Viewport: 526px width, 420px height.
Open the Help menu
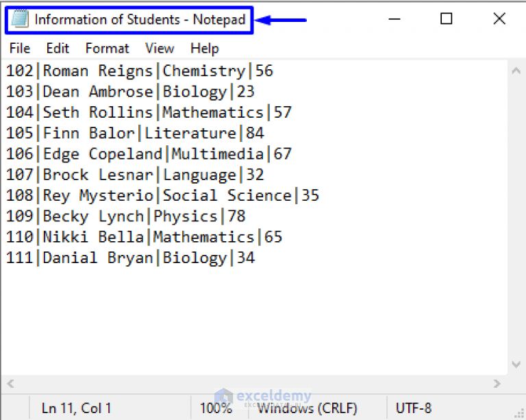click(x=205, y=49)
